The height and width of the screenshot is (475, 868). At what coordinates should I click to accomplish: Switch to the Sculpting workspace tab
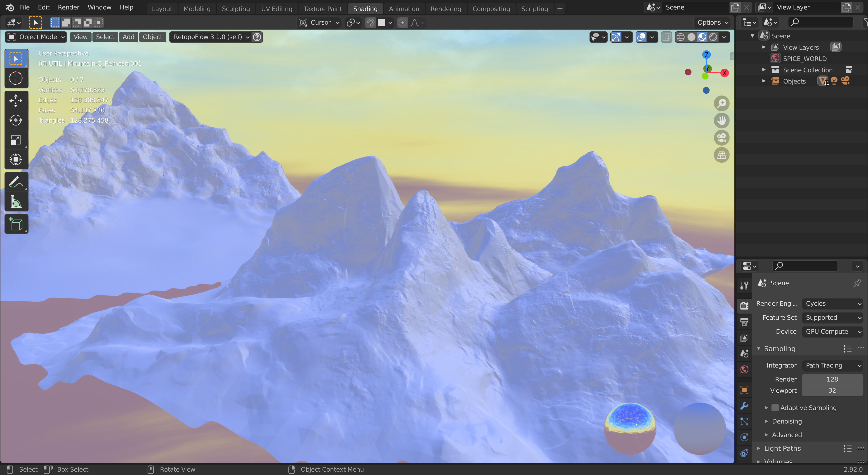236,9
